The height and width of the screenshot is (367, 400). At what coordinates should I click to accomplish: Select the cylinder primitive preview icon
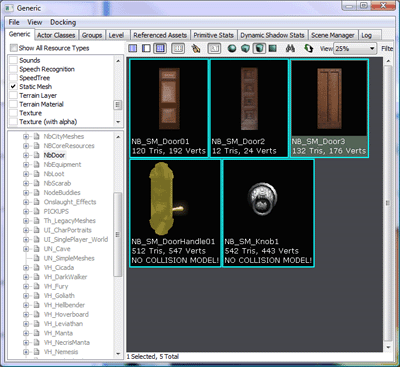click(260, 49)
